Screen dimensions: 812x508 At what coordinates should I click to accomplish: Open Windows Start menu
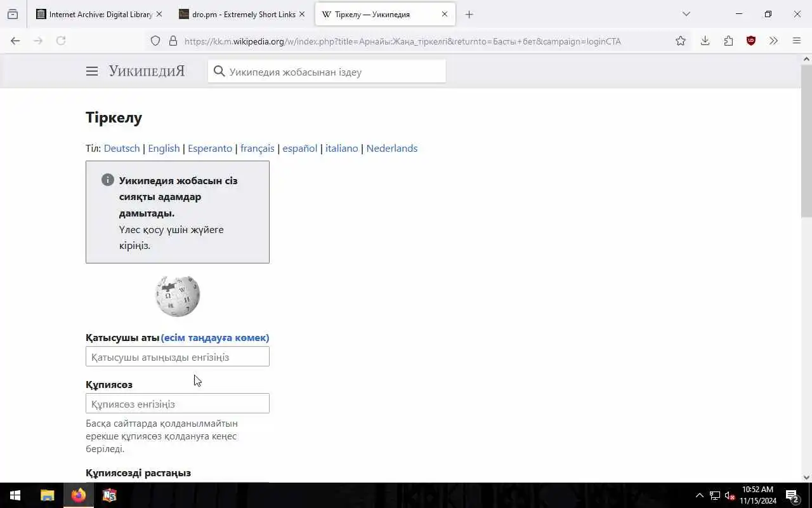coord(15,495)
